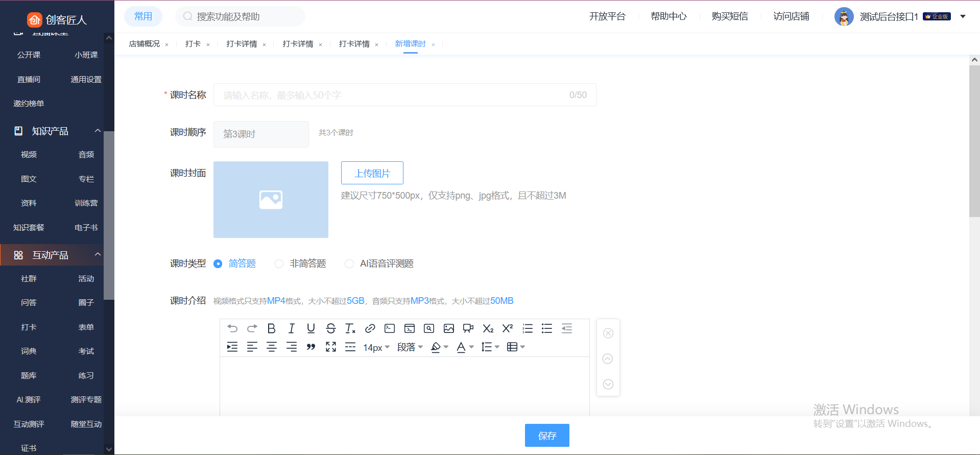Image resolution: width=980 pixels, height=455 pixels.
Task: Click the 上传图片 button
Action: 372,173
